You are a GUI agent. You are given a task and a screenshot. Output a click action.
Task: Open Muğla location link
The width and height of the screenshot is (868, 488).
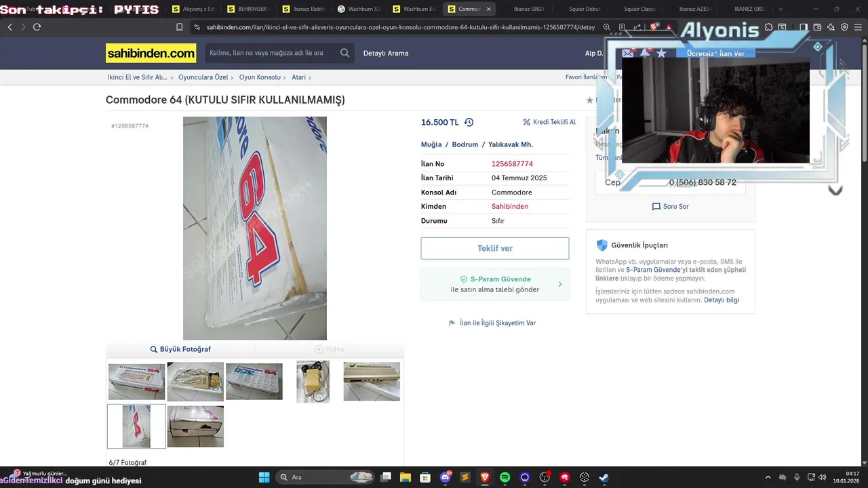point(431,144)
